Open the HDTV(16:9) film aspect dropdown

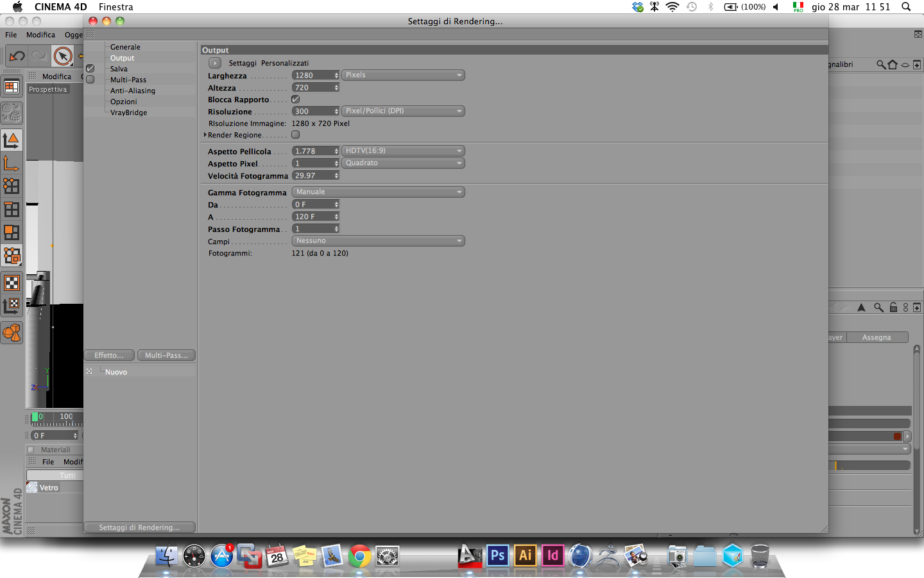(403, 151)
